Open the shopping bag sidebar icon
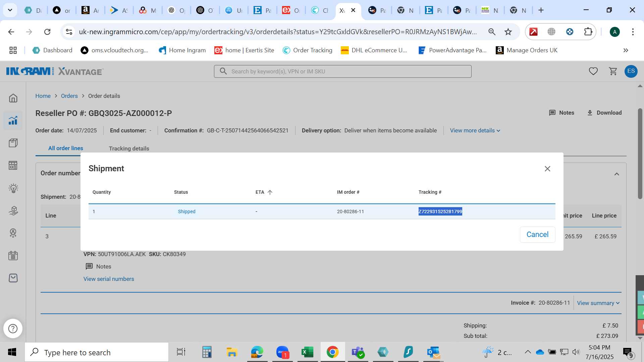The width and height of the screenshot is (644, 362). (13, 278)
